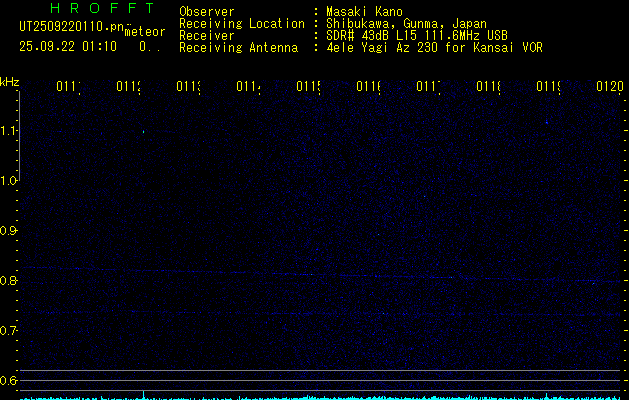Select the 0115 time marker

[308, 87]
